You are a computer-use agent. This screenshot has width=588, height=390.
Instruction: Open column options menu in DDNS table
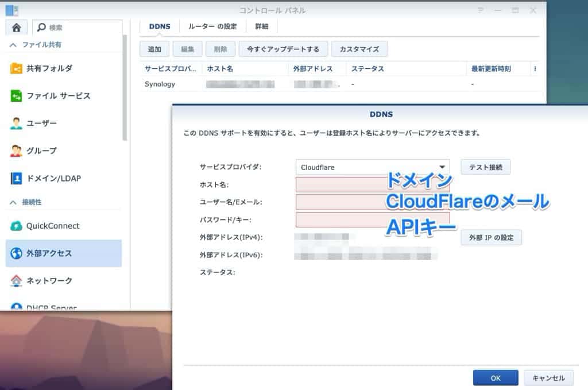tap(535, 69)
